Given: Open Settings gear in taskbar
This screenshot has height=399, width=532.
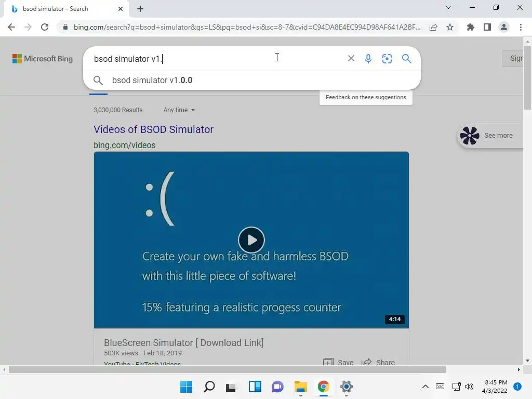Looking at the screenshot, I should coord(347,387).
